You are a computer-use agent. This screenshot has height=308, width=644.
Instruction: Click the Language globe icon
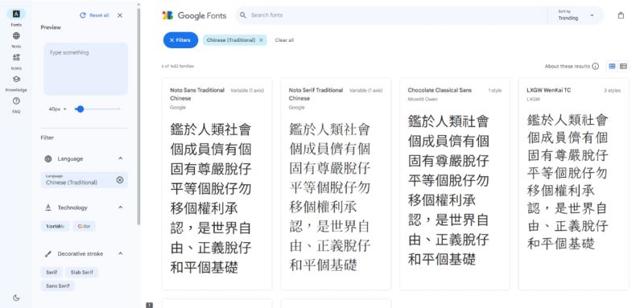[48, 158]
